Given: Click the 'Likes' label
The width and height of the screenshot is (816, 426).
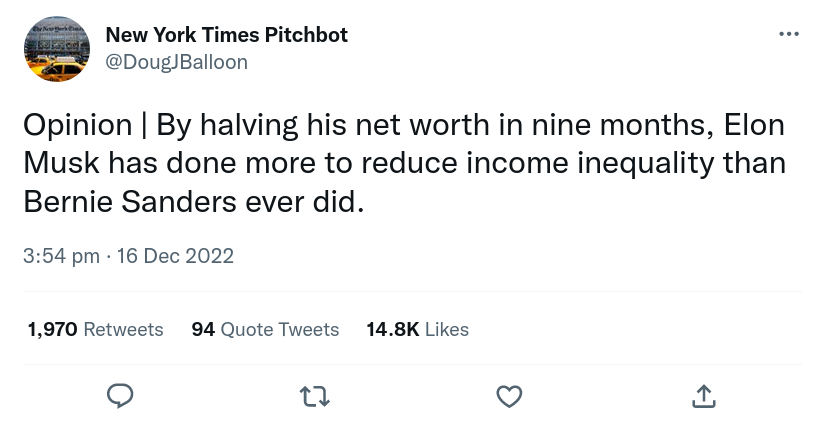Looking at the screenshot, I should pyautogui.click(x=447, y=329).
